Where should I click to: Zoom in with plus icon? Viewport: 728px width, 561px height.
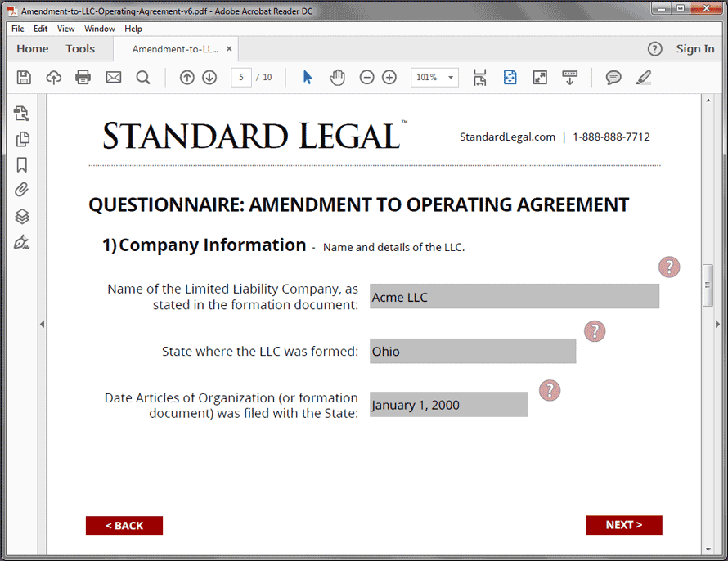389,77
